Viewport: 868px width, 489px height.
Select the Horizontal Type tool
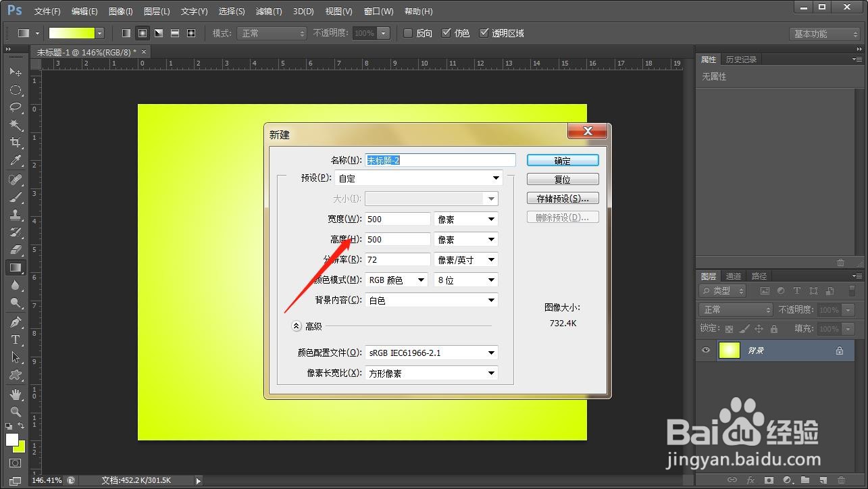point(15,340)
